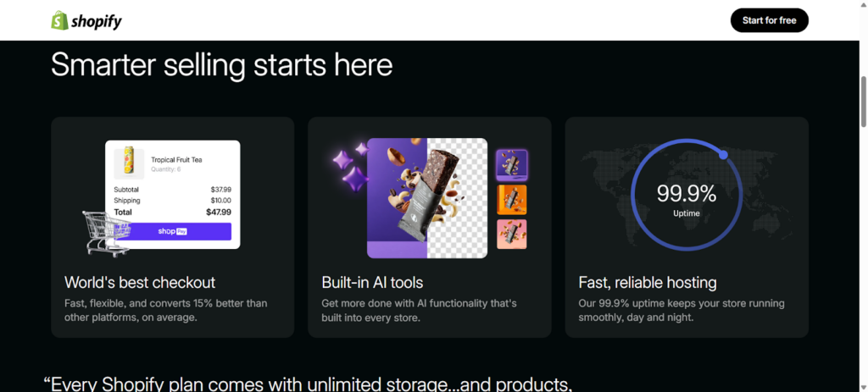Click the Tropical Fruit Tea can image
868x392 pixels.
click(x=130, y=160)
